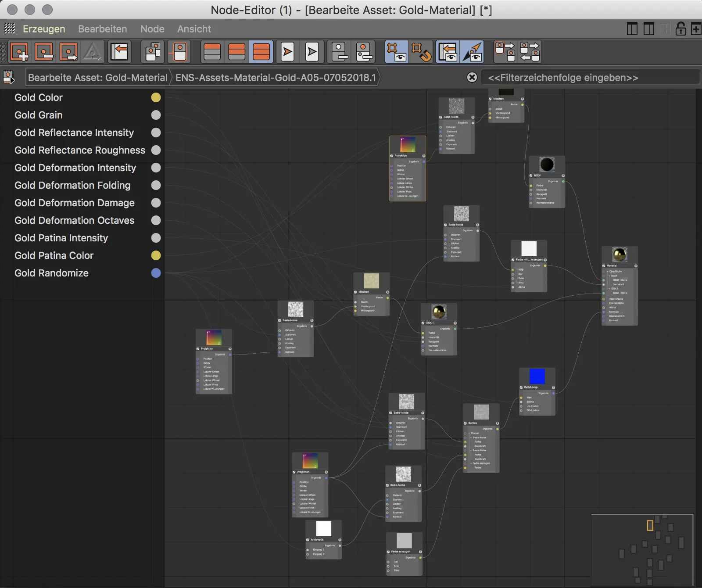Toggle the S solo button on BSDF node
The width and height of the screenshot is (702, 588).
[x=563, y=176]
